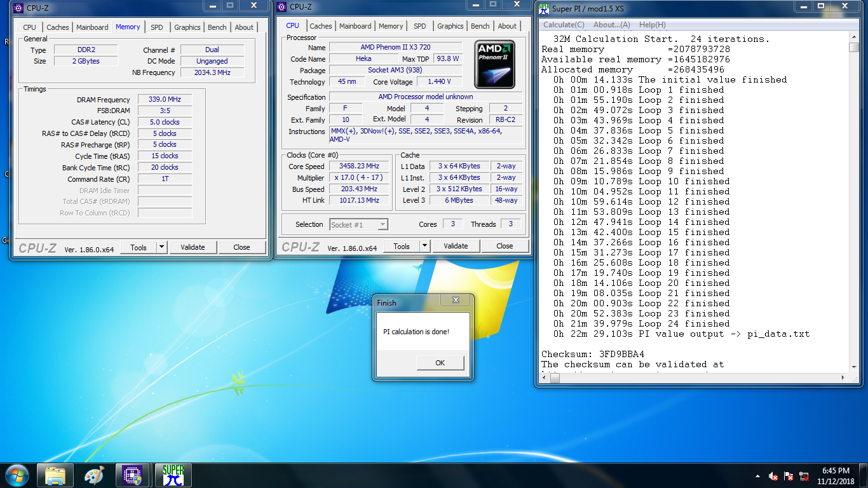Open About tab in right CPU-Z
The width and height of the screenshot is (868, 488).
tap(507, 26)
